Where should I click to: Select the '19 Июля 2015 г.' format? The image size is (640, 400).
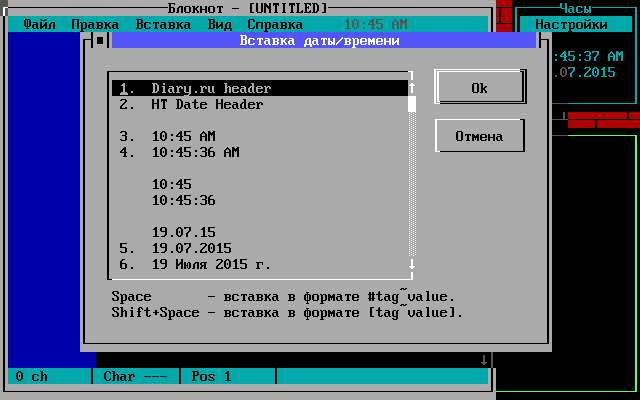260,264
